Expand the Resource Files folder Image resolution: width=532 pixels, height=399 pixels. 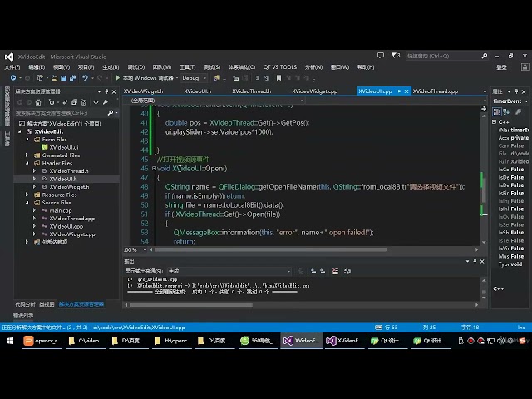click(27, 195)
